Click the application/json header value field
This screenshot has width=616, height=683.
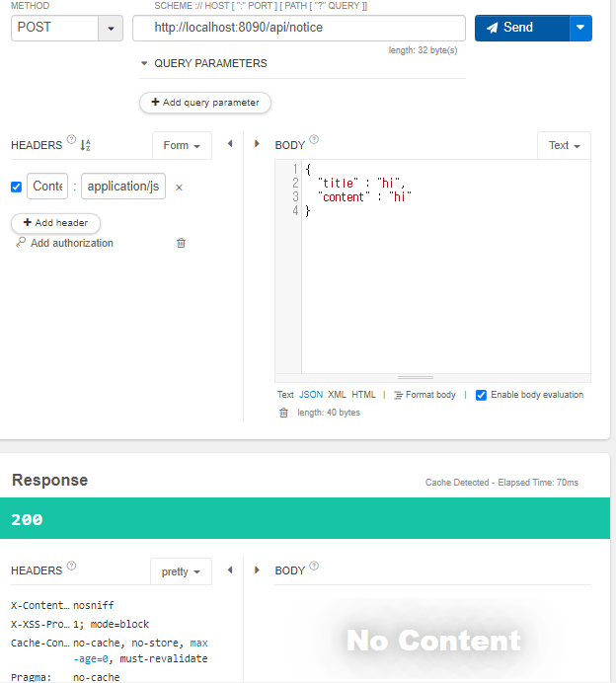[123, 187]
